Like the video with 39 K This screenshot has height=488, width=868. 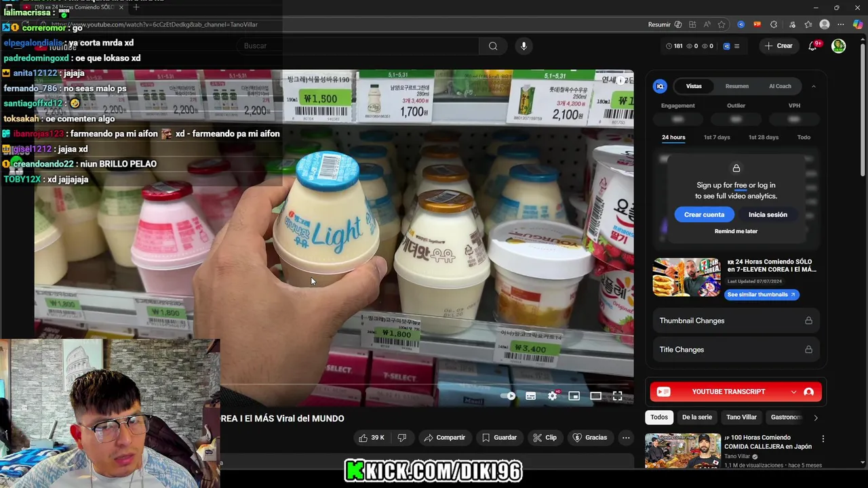(372, 438)
